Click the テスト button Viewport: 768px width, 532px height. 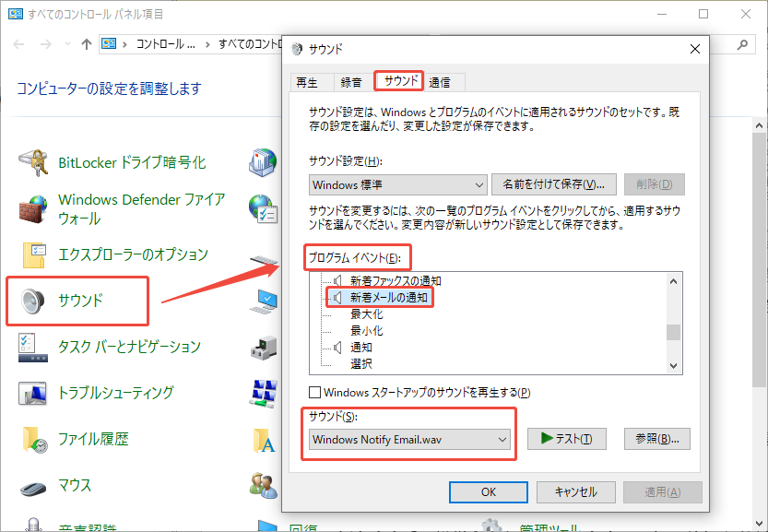(x=566, y=438)
